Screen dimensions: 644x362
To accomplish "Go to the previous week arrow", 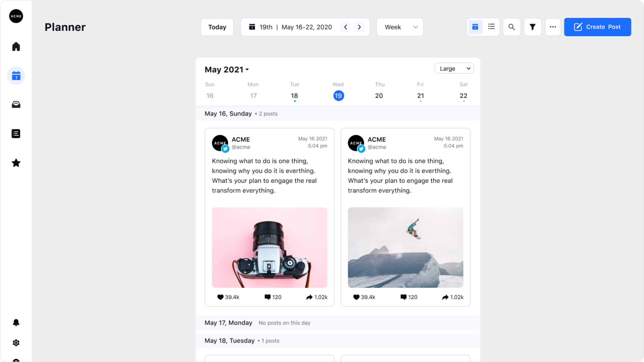I will point(346,27).
